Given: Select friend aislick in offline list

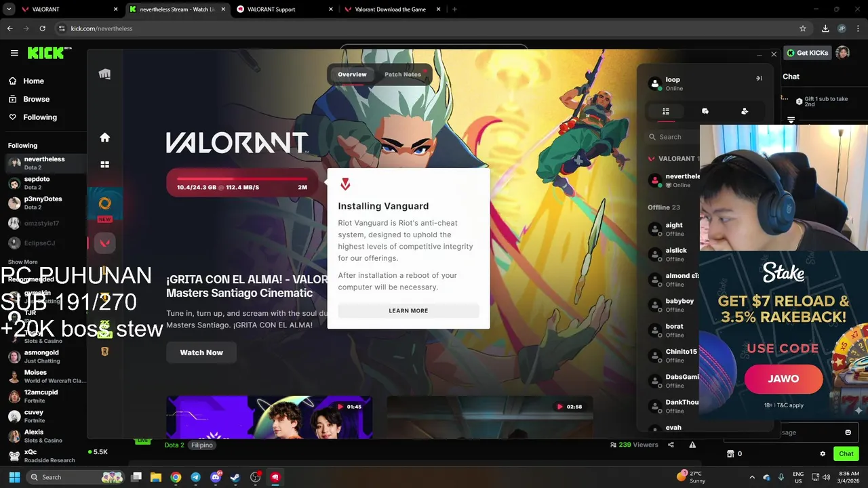Looking at the screenshot, I should pyautogui.click(x=673, y=254).
